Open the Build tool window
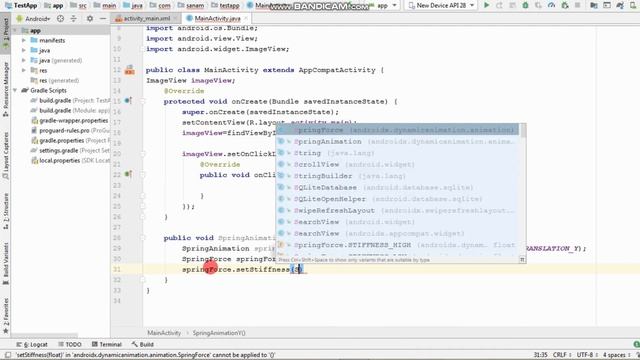640x360 pixels. 142,344
